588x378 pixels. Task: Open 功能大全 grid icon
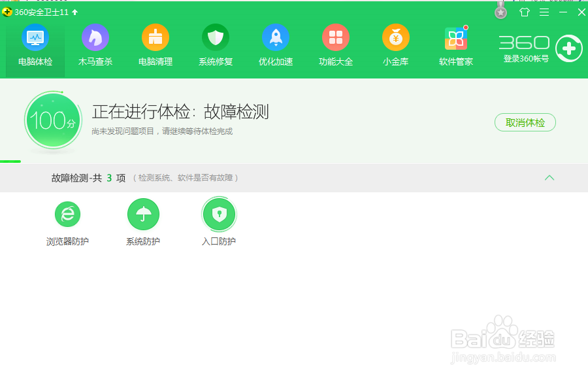(336, 37)
